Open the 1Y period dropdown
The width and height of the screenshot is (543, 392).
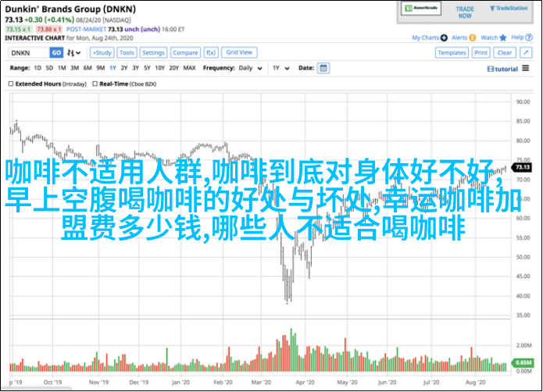280,68
